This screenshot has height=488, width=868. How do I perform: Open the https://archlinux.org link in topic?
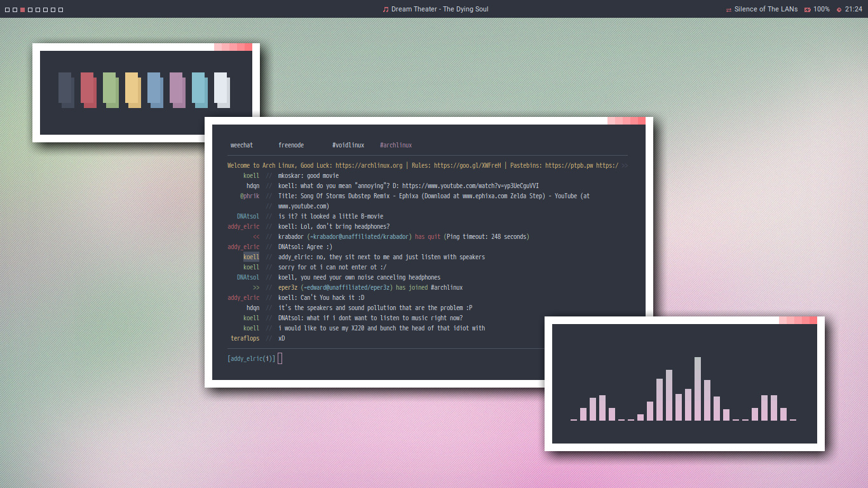click(x=369, y=165)
